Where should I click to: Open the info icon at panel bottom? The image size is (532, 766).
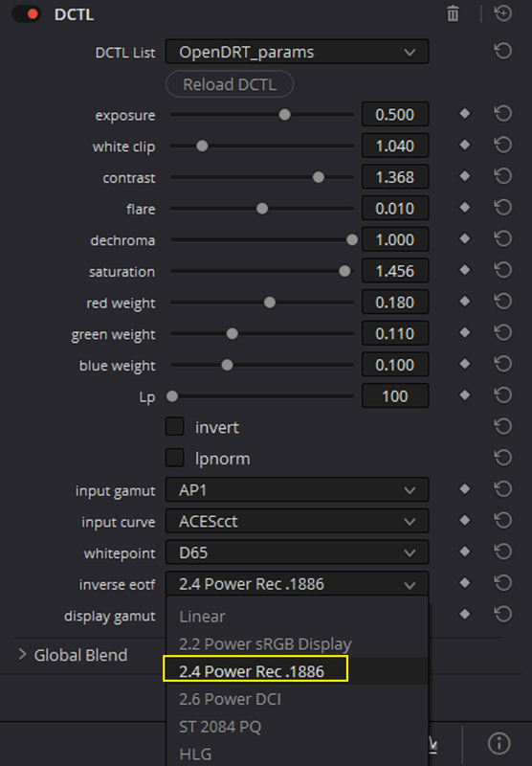tap(499, 744)
